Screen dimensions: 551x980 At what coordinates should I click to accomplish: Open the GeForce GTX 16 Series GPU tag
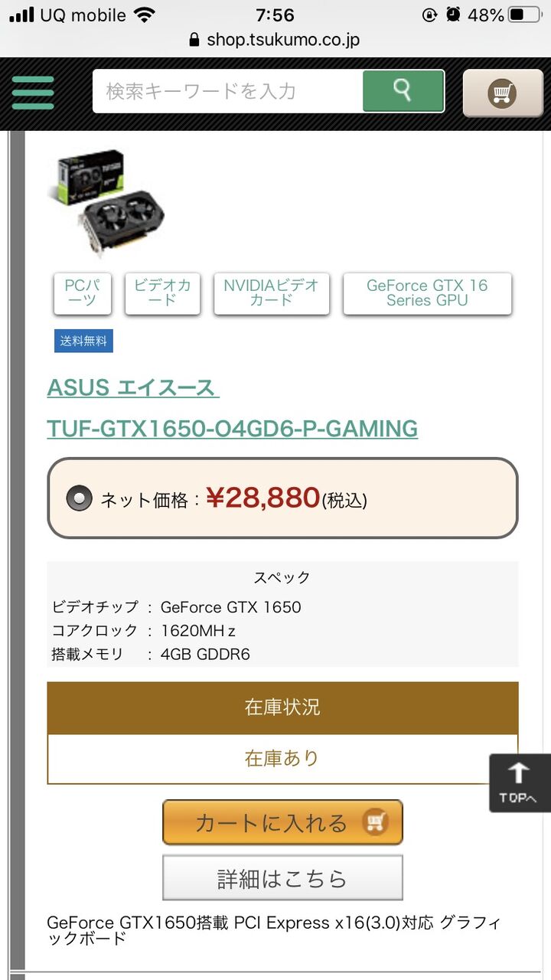[427, 293]
